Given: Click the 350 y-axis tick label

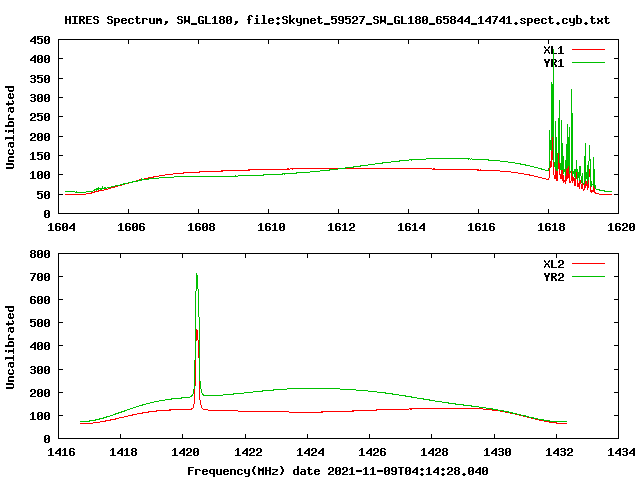Looking at the screenshot, I should tap(40, 79).
